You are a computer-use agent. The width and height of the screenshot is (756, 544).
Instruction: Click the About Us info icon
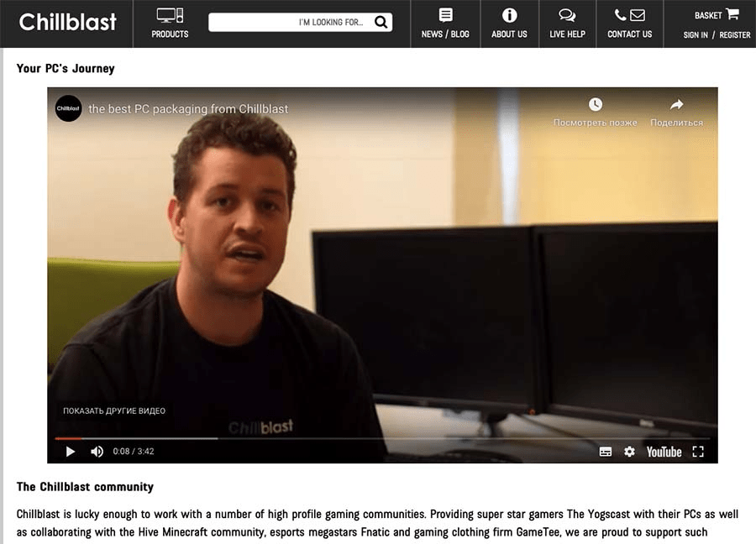tap(509, 15)
